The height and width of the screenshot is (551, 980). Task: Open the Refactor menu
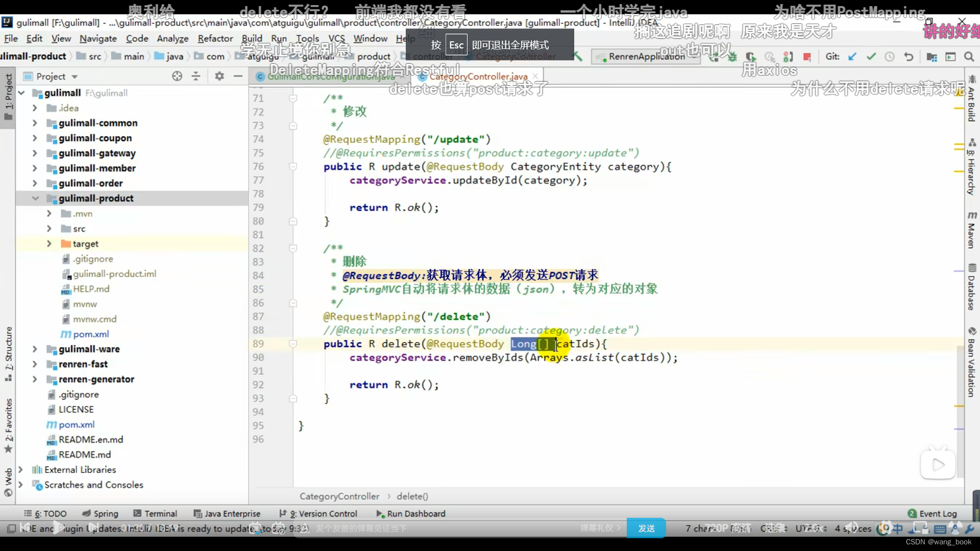[215, 38]
